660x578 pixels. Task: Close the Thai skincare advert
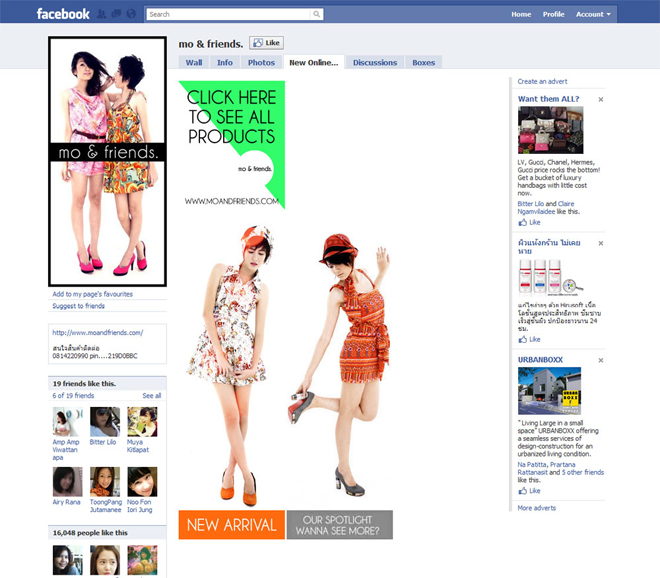pos(601,243)
